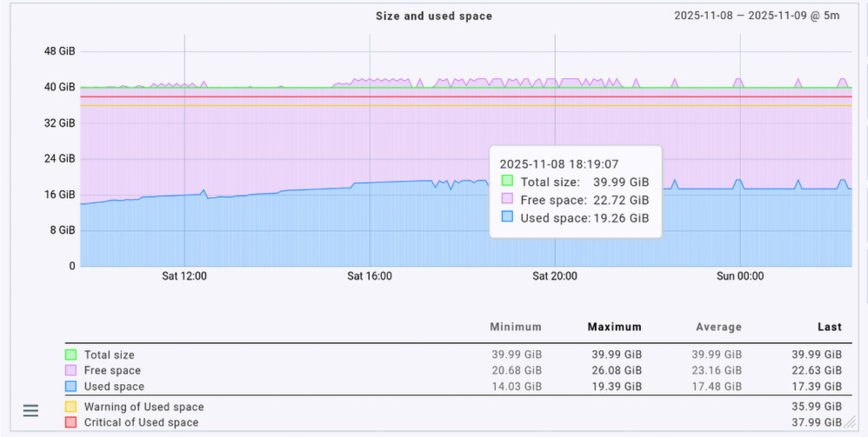The height and width of the screenshot is (437, 868).
Task: Click the Sat 16:00 time axis label
Action: (x=369, y=276)
